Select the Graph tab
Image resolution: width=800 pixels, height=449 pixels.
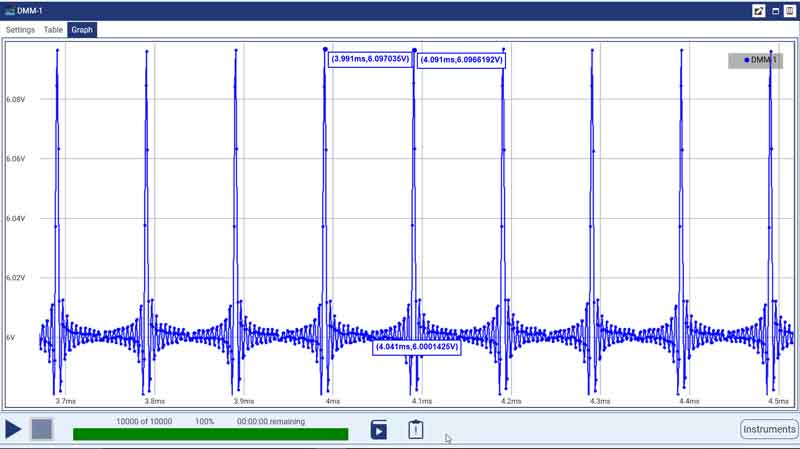point(82,30)
